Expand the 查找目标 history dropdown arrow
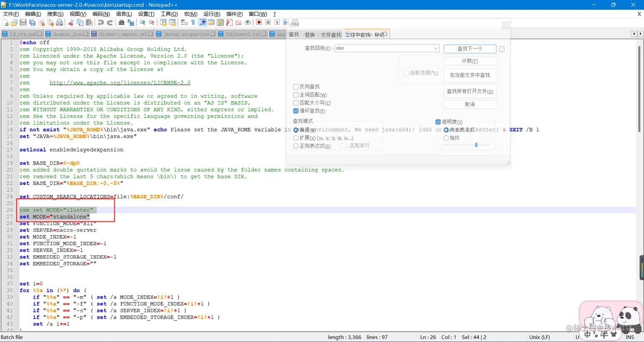Viewport: 644px width, 342px height. pyautogui.click(x=436, y=48)
